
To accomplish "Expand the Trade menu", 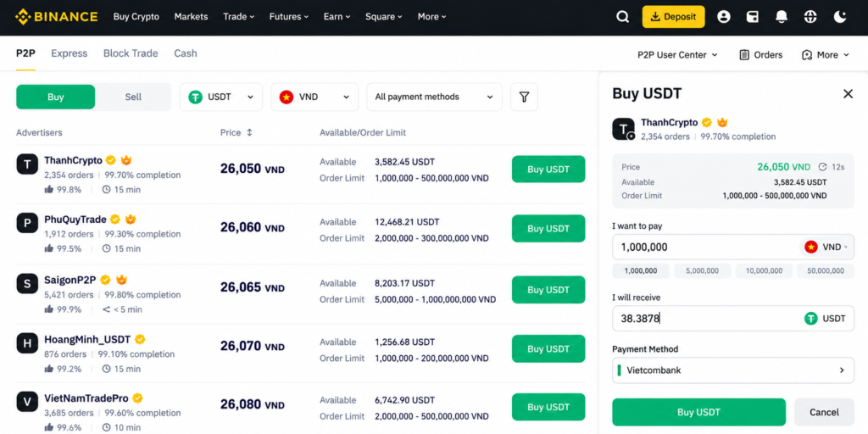I will point(238,17).
